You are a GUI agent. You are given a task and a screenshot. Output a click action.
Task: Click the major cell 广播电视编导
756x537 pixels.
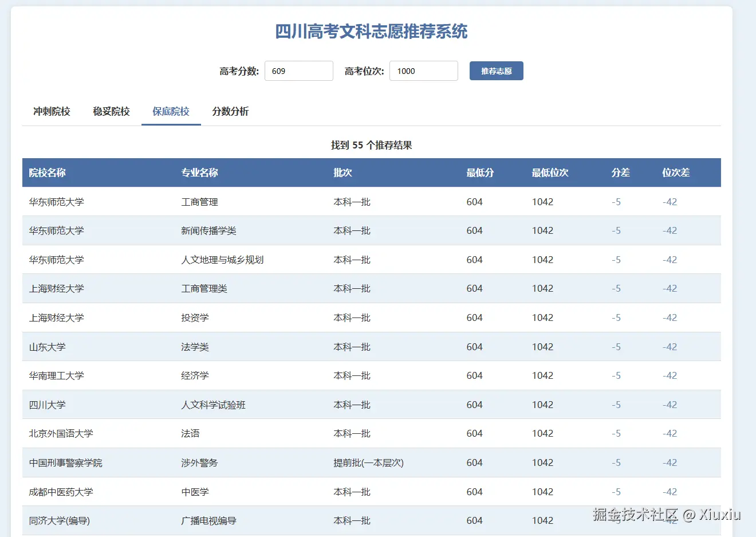[x=209, y=520]
